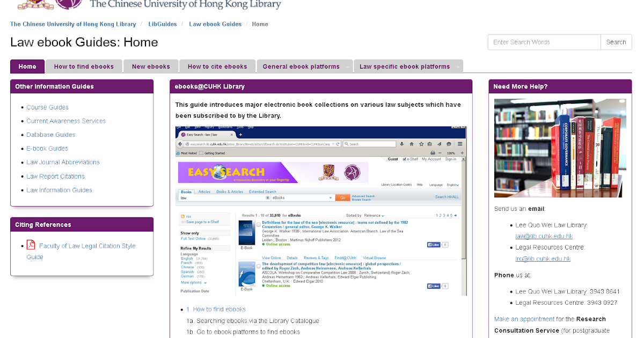This screenshot has height=338, width=644.
Task: Go to Law ebook Guides breadcrumb link
Action: pos(215,24)
